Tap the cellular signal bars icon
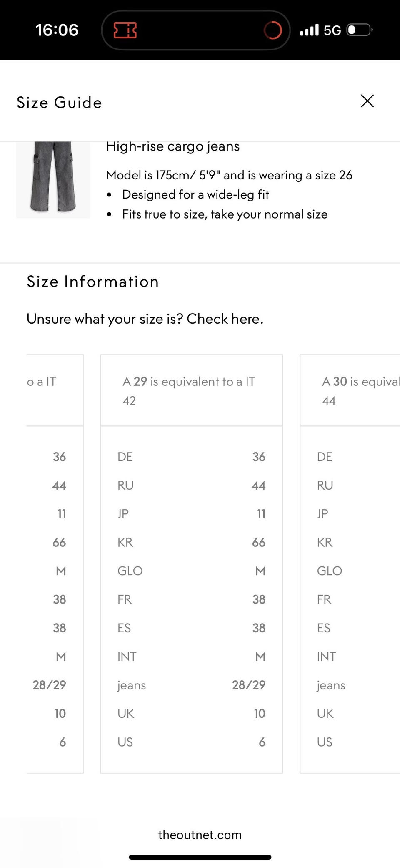 pyautogui.click(x=309, y=30)
